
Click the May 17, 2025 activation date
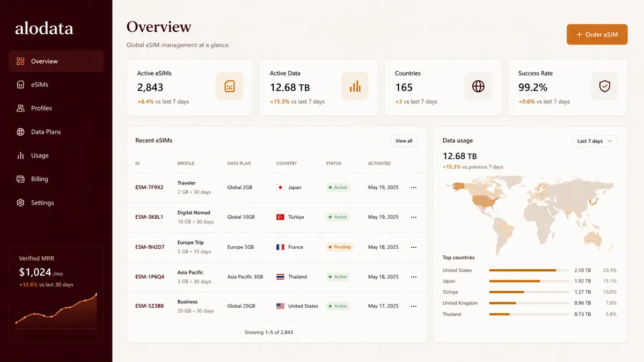(x=383, y=306)
